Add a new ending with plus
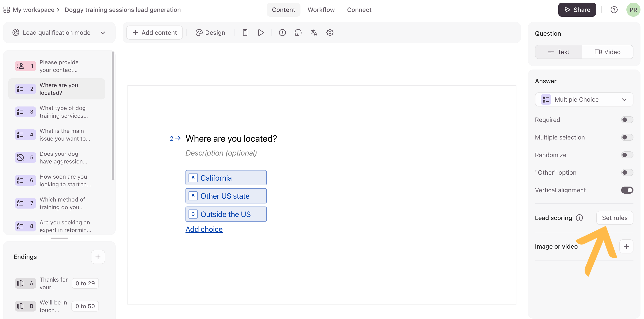The image size is (644, 319). [98, 257]
